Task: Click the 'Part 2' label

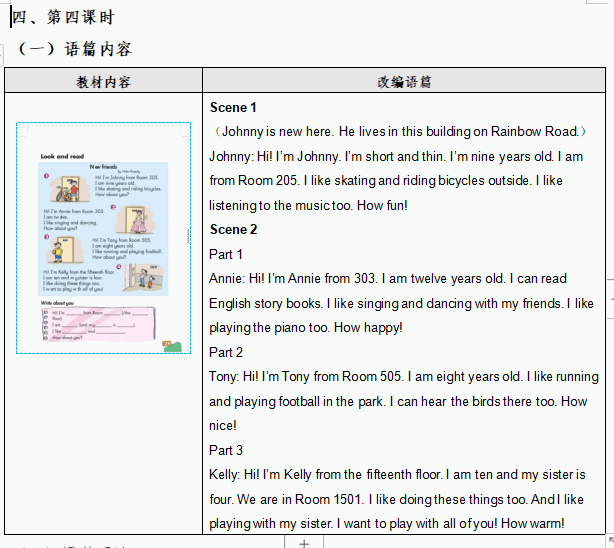Action: [226, 352]
